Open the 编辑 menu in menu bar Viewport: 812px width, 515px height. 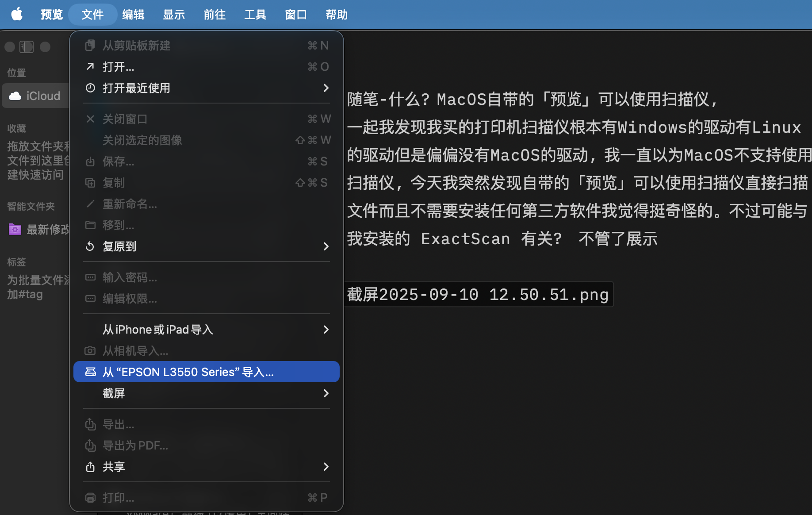133,15
